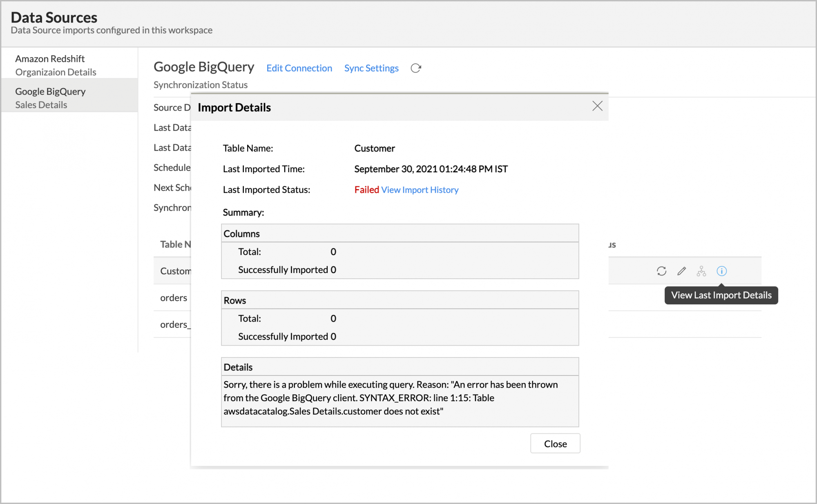Click the Organizaion Details sidebar subtitle
Screen dimensions: 817x504
tap(56, 72)
